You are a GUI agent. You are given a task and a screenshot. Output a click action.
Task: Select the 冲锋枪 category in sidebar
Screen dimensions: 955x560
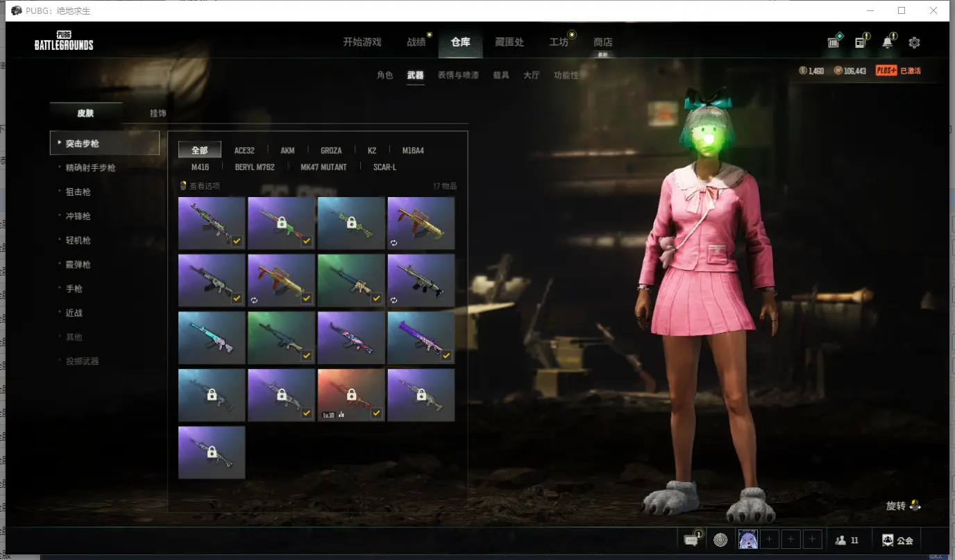[x=78, y=217]
